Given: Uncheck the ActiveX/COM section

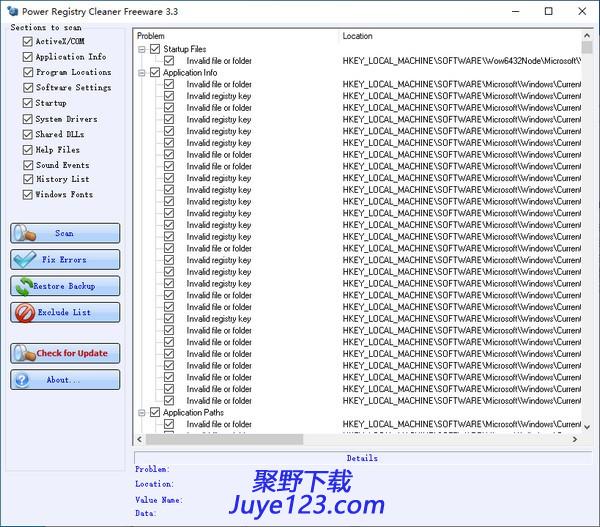Looking at the screenshot, I should [28, 41].
